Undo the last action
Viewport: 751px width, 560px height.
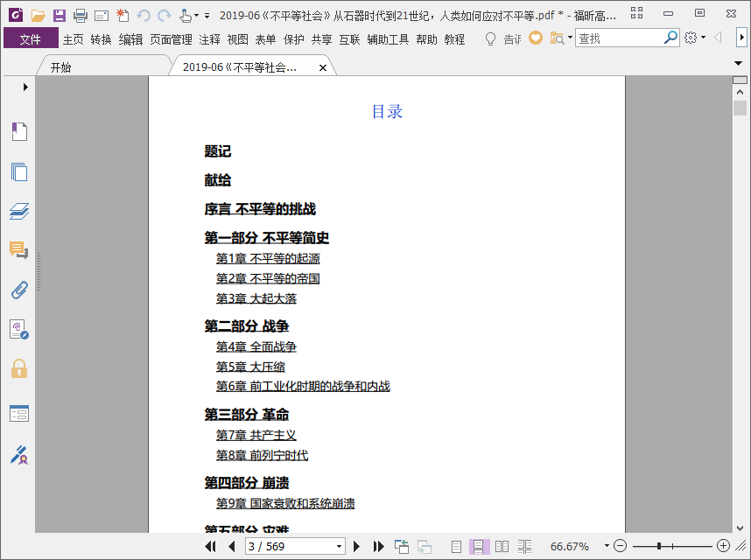(144, 16)
